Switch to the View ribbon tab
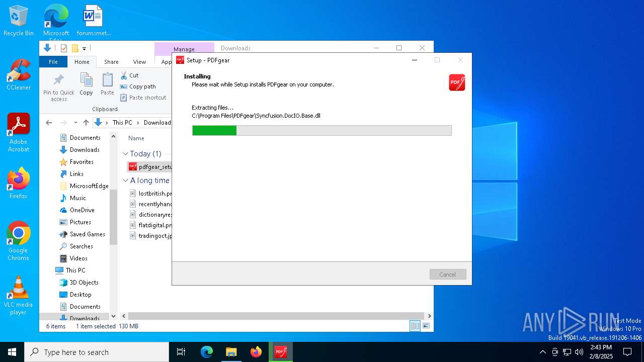Image resolution: width=644 pixels, height=362 pixels. pos(139,62)
